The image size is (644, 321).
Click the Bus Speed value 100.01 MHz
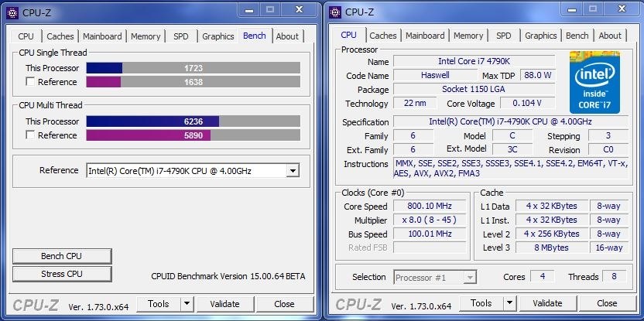430,234
